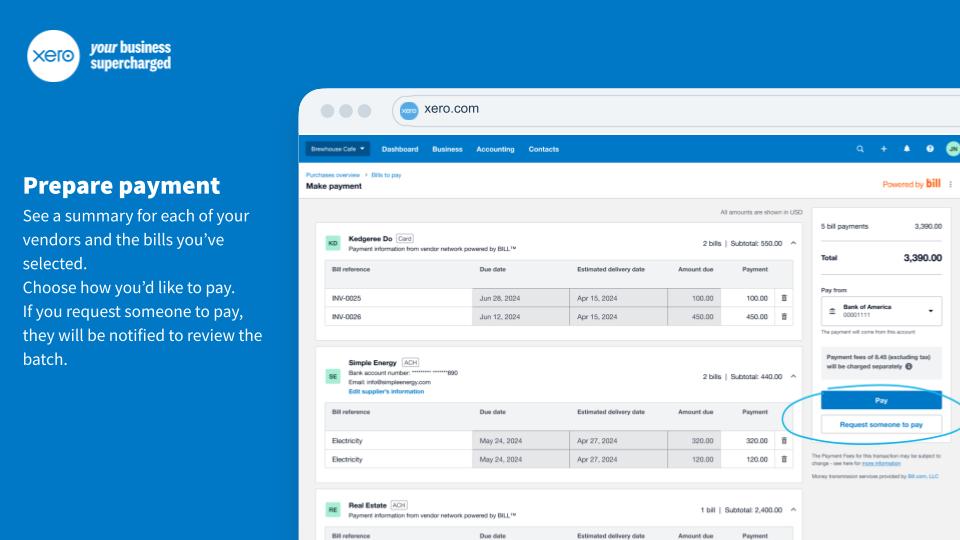The width and height of the screenshot is (960, 540).
Task: Open the Dashboard menu
Action: 400,149
